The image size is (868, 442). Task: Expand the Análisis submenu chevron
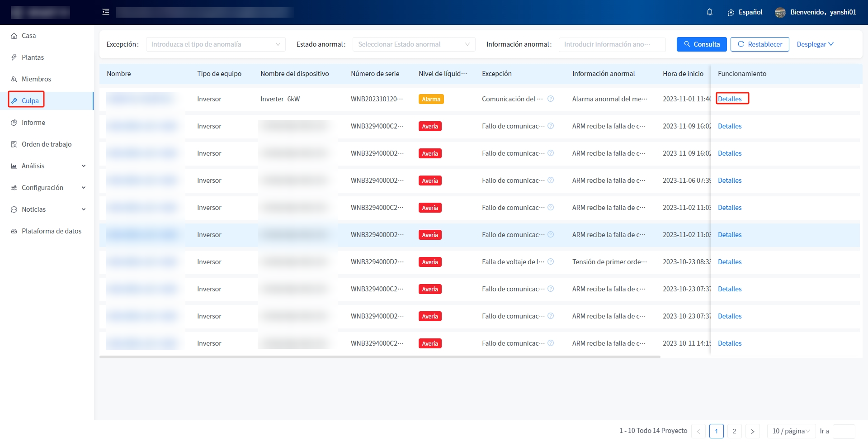coord(84,166)
